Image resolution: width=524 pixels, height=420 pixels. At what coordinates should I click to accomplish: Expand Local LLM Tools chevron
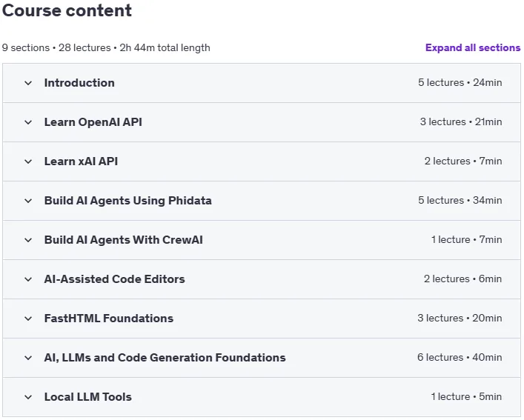[x=28, y=397]
